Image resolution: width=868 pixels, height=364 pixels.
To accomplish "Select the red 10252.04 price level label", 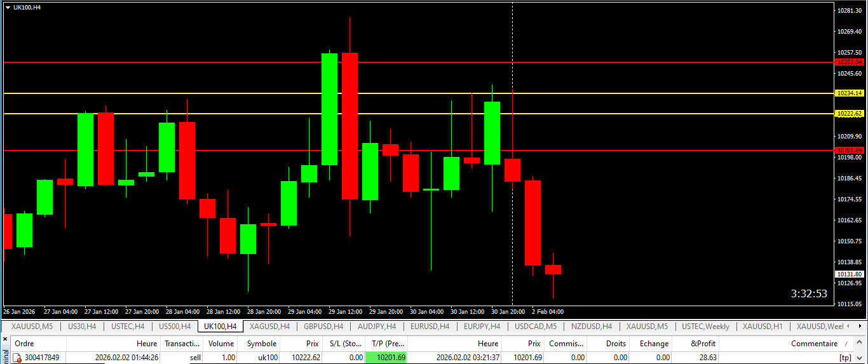I will [850, 62].
